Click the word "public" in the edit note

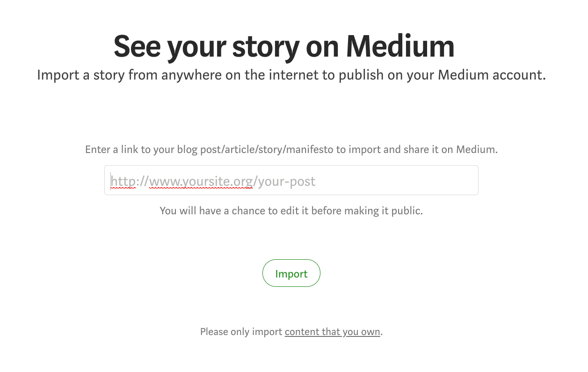coord(405,211)
